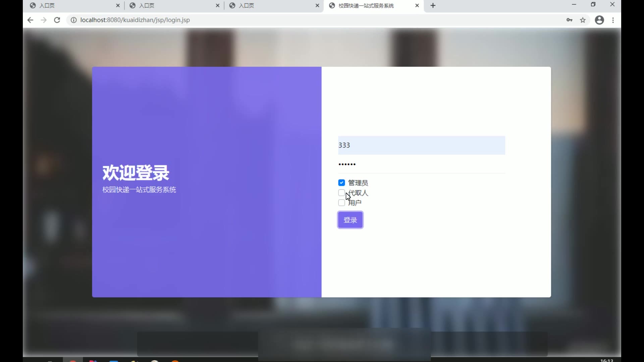Screen dimensions: 644x362
Task: Switch to the first 入口页 tab
Action: [x=67, y=5]
